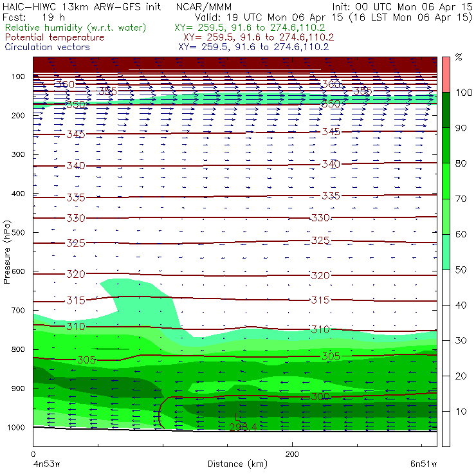
Task: Select the 90–100% darkest green color bar segment
Action: (446, 110)
